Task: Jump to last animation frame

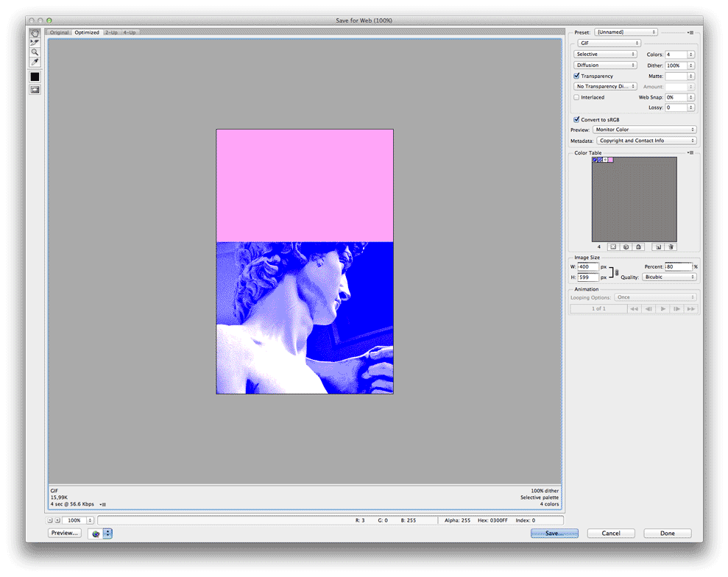Action: [691, 308]
